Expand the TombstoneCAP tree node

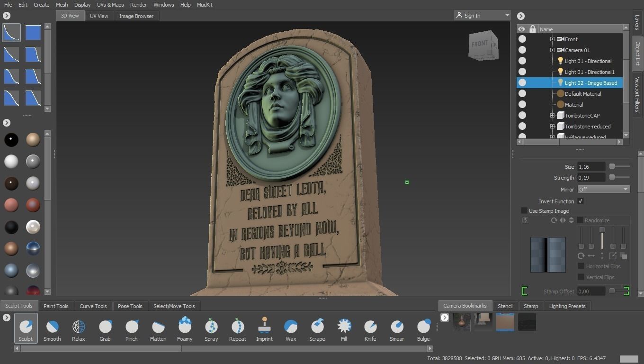pyautogui.click(x=552, y=116)
